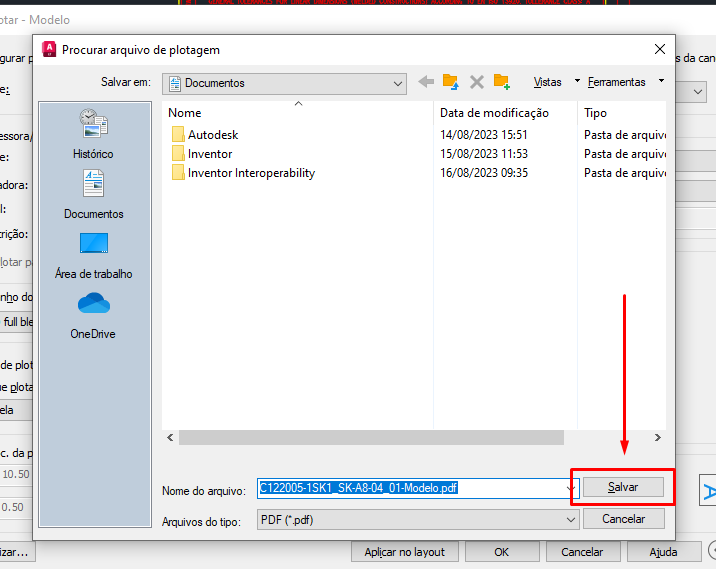This screenshot has width=716, height=569.
Task: Click Cancelar in the file dialog
Action: click(623, 519)
